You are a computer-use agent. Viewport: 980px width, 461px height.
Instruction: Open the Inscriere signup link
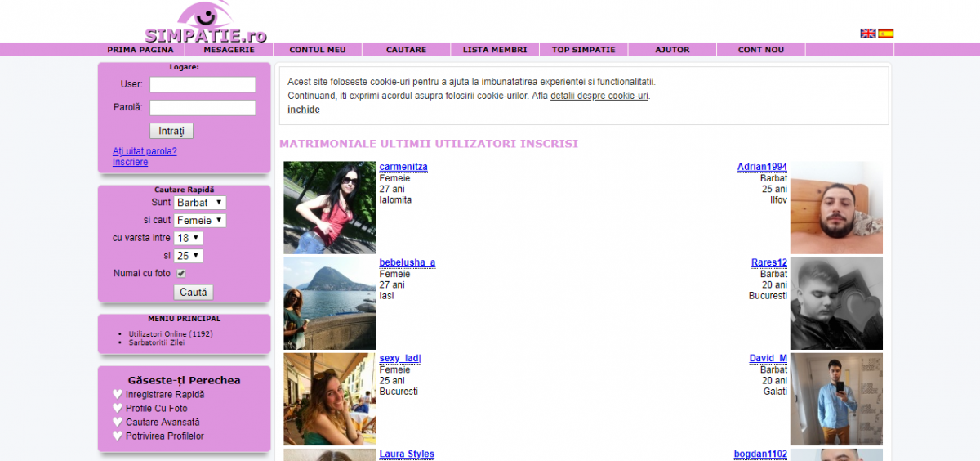click(x=131, y=162)
